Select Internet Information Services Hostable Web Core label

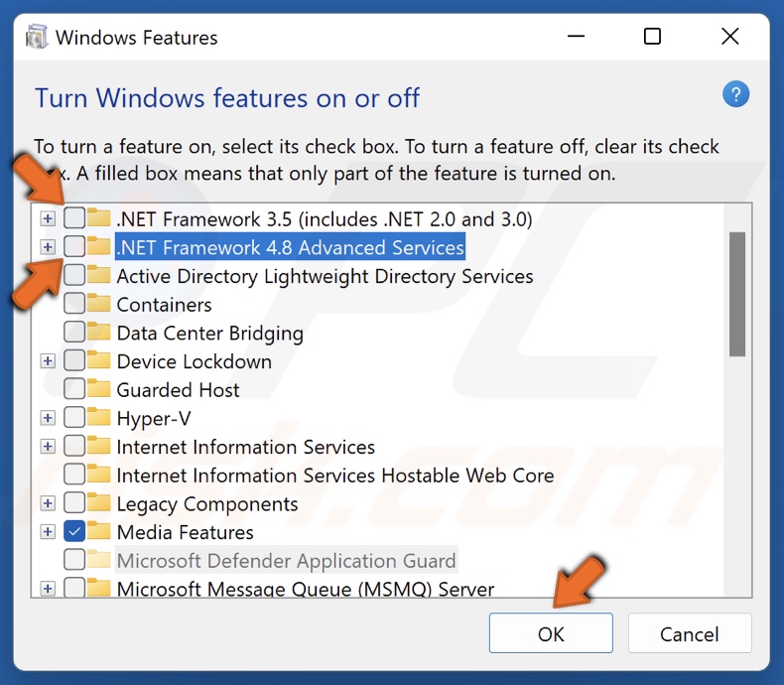pos(335,476)
